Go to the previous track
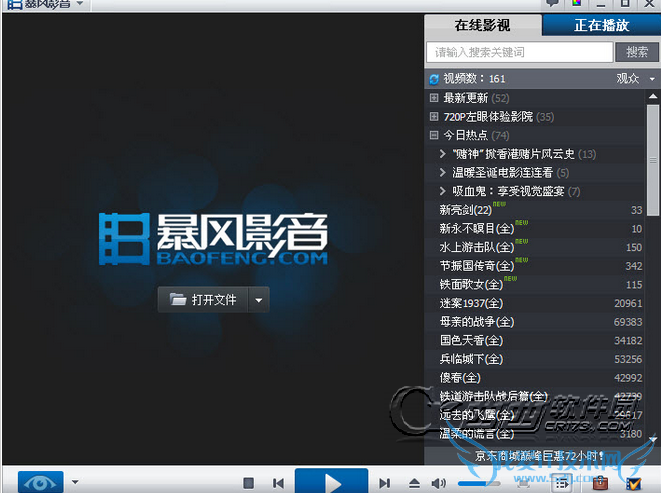This screenshot has width=661, height=493. click(278, 483)
